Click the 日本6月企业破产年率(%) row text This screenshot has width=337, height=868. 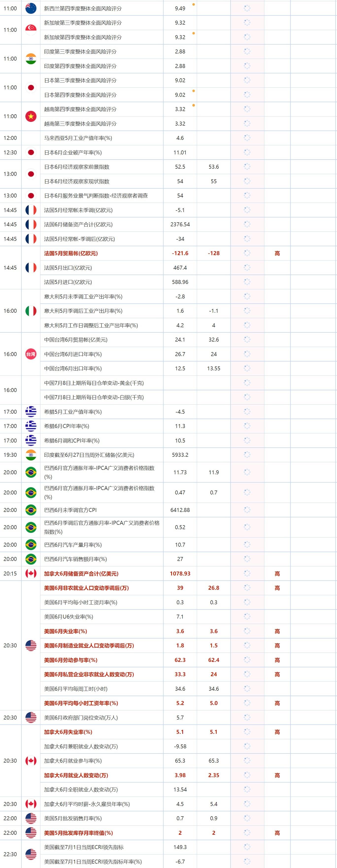point(73,152)
